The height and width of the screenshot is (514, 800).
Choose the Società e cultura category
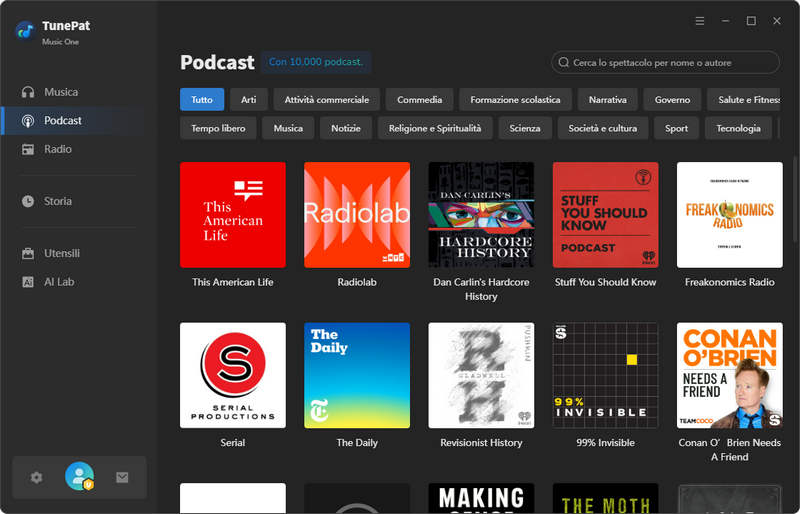pyautogui.click(x=603, y=128)
